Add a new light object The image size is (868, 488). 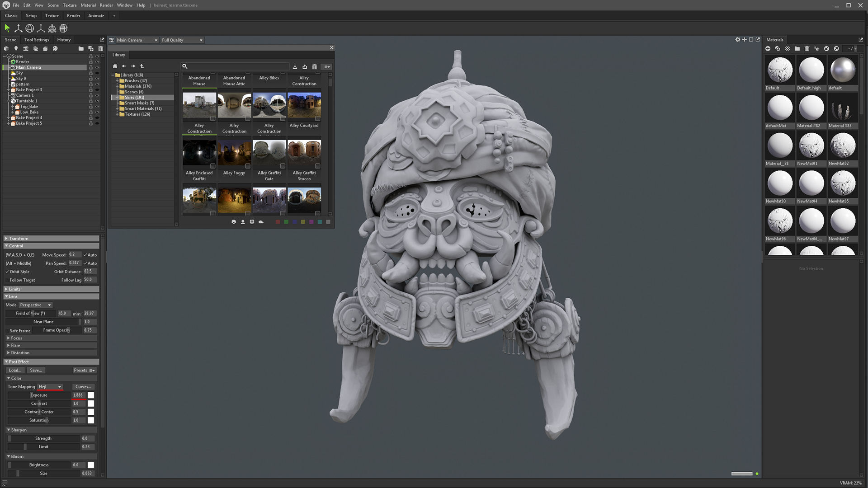coord(16,49)
